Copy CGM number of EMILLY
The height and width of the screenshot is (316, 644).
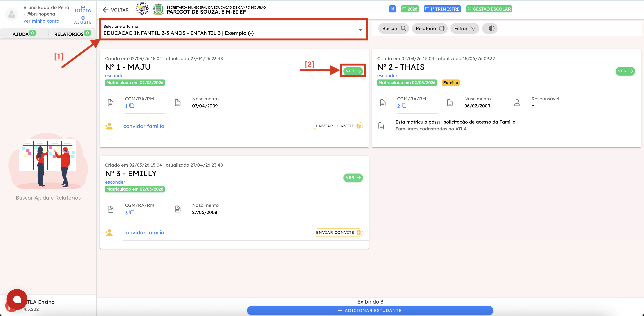pyautogui.click(x=132, y=212)
